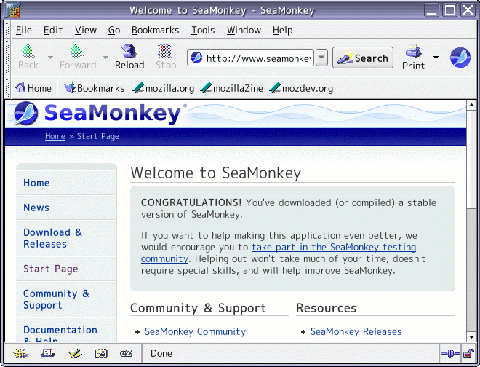Open the SeaMonkey Community link
The width and height of the screenshot is (480, 367).
tap(195, 332)
